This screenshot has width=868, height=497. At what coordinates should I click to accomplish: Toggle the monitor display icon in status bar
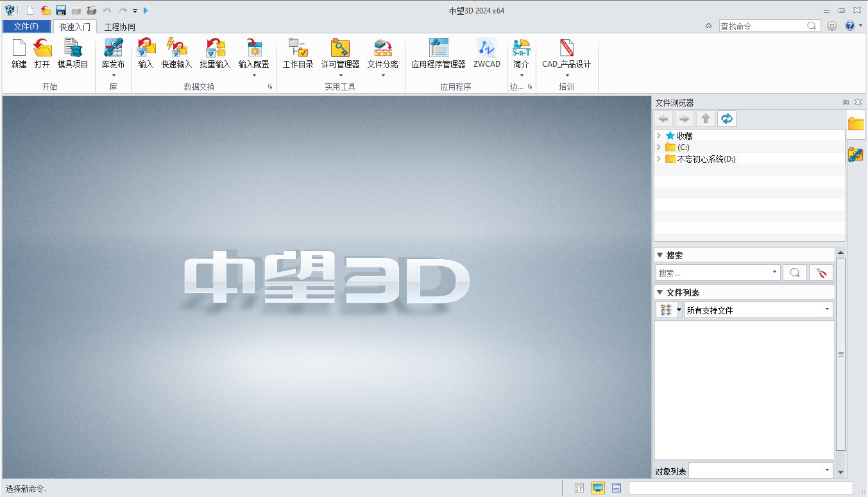click(x=598, y=489)
